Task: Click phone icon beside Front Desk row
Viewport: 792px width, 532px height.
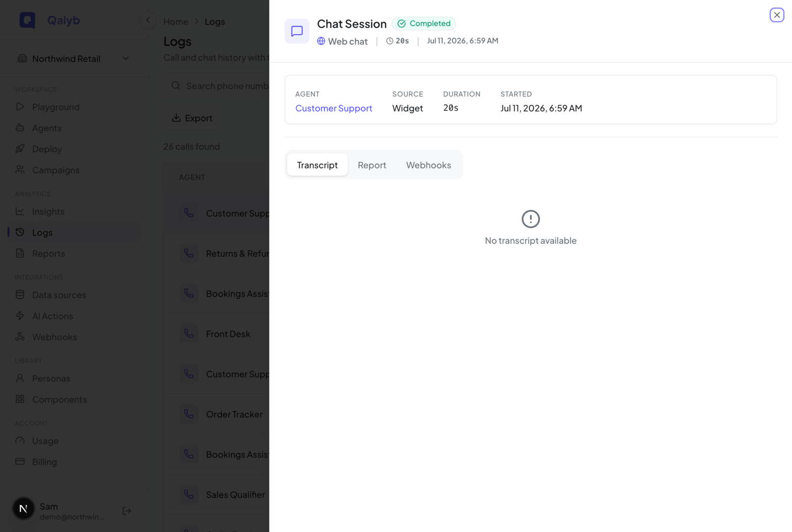Action: 189,334
